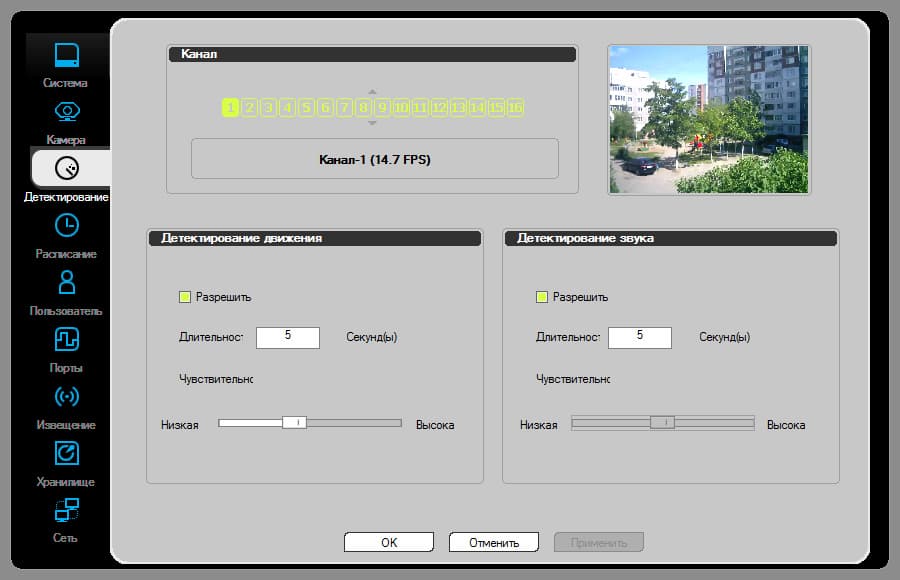Select the Детектирование sidebar icon
The width and height of the screenshot is (900, 580).
[x=67, y=168]
